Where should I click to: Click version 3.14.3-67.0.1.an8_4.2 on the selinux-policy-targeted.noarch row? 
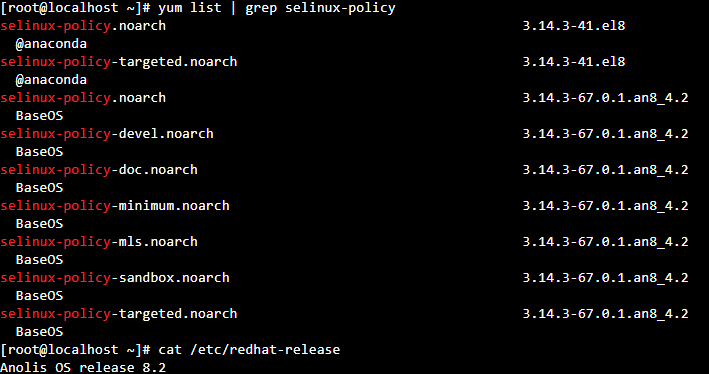click(605, 313)
